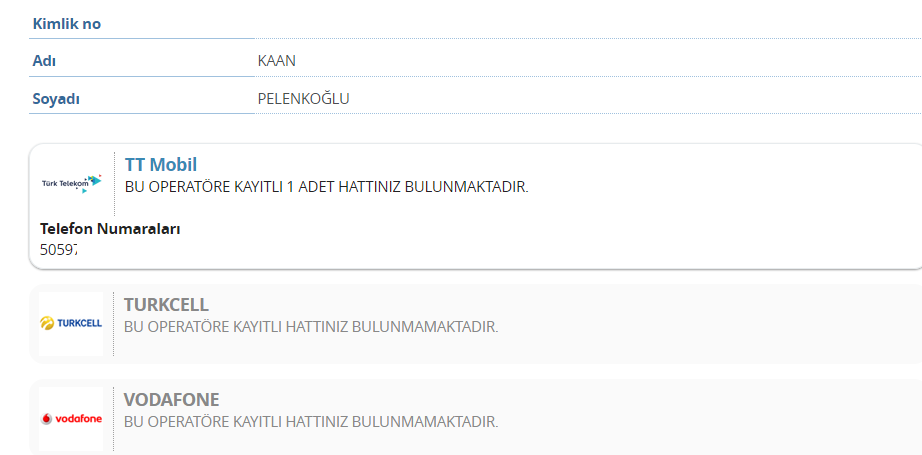Click the empty Kimlik no value field
This screenshot has width=922, height=455.
pyautogui.click(x=588, y=24)
